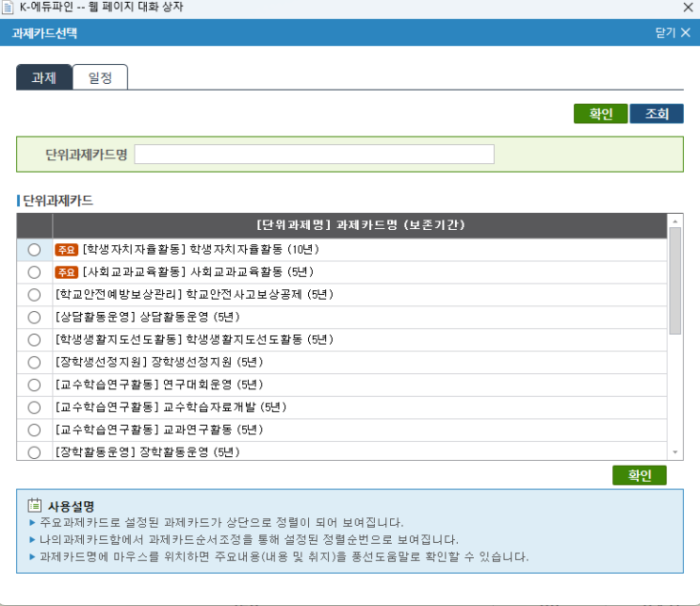The image size is (700, 606).
Task: Click text [학교안전예방보상관리] 학교안전사고보상공제 (5년)
Action: 195,294
